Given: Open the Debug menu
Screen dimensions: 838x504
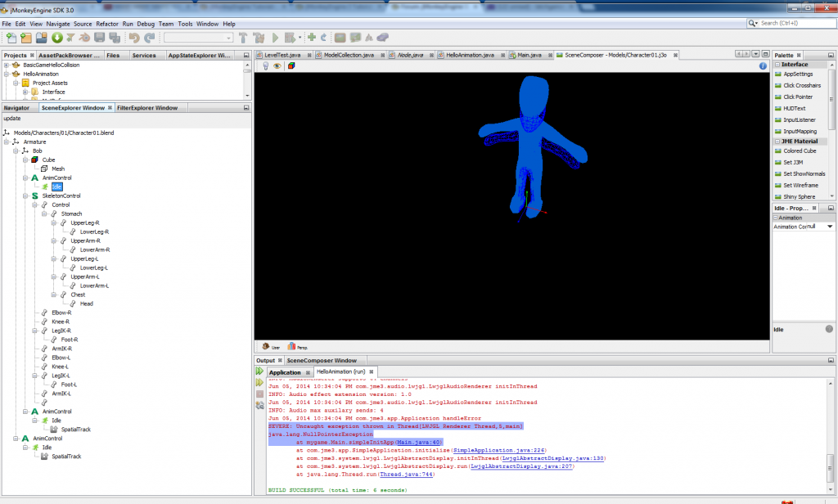Looking at the screenshot, I should 146,24.
